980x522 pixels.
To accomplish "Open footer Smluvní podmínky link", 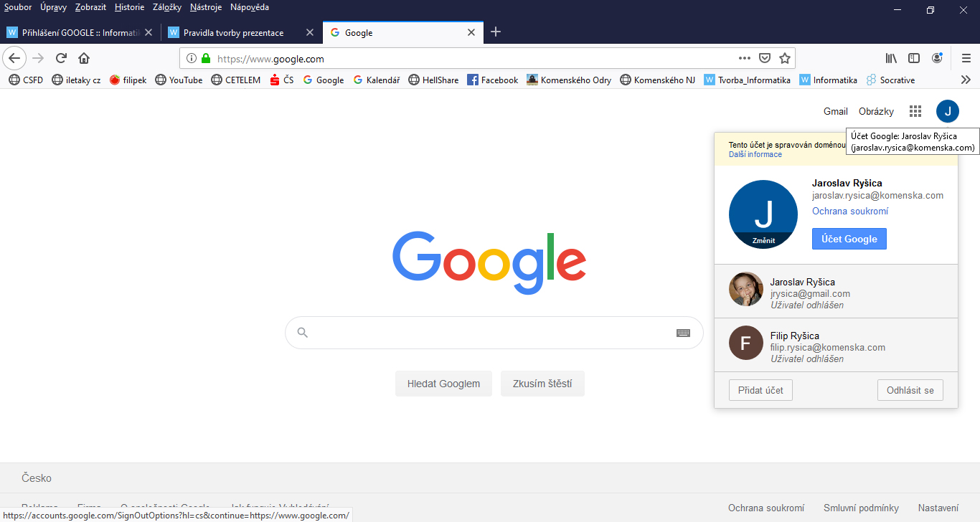I will tap(861, 508).
